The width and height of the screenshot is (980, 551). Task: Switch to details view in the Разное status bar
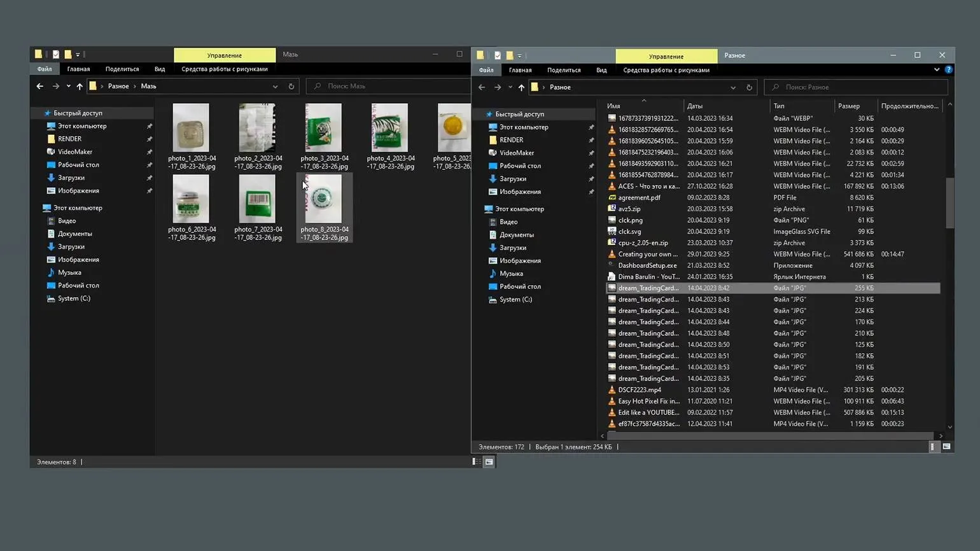coord(932,447)
